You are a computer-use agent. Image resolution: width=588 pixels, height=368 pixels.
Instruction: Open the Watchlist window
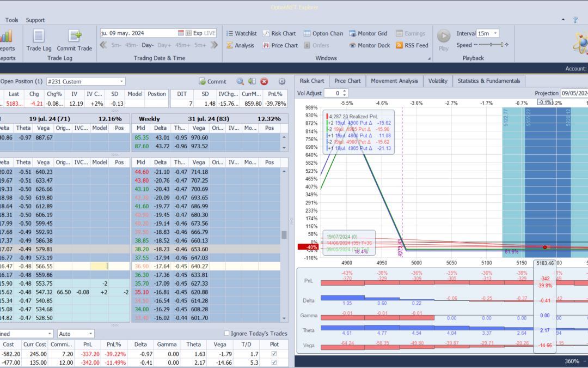tap(242, 33)
